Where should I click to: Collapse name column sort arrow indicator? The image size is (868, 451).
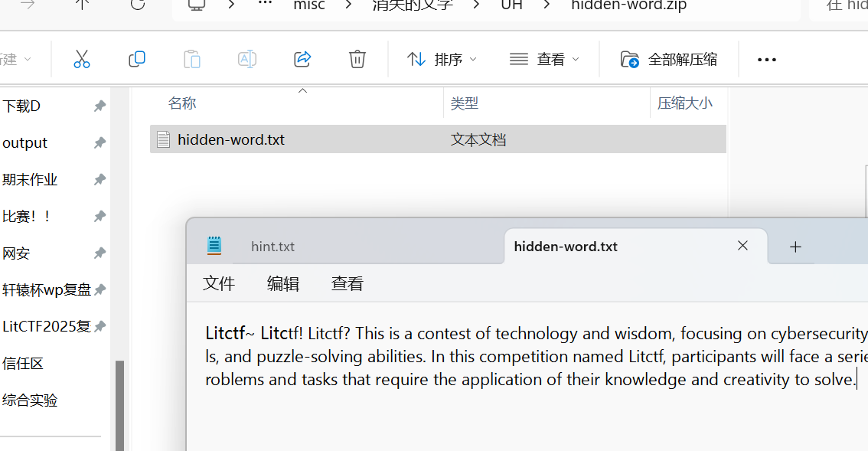[303, 90]
